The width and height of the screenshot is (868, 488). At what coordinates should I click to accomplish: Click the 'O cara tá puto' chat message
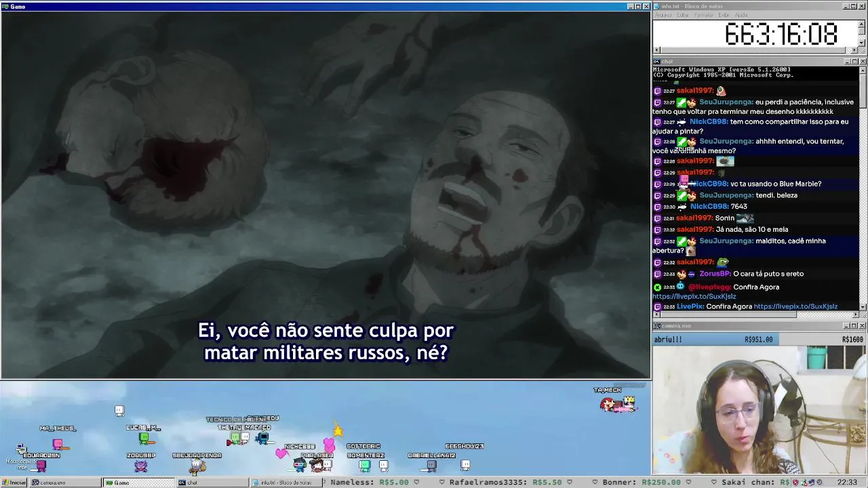(768, 274)
